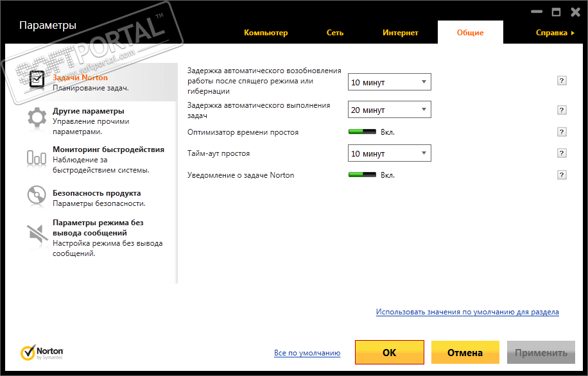The image size is (588, 376).
Task: Expand the 20 минут task delay dropdown
Action: [x=389, y=110]
